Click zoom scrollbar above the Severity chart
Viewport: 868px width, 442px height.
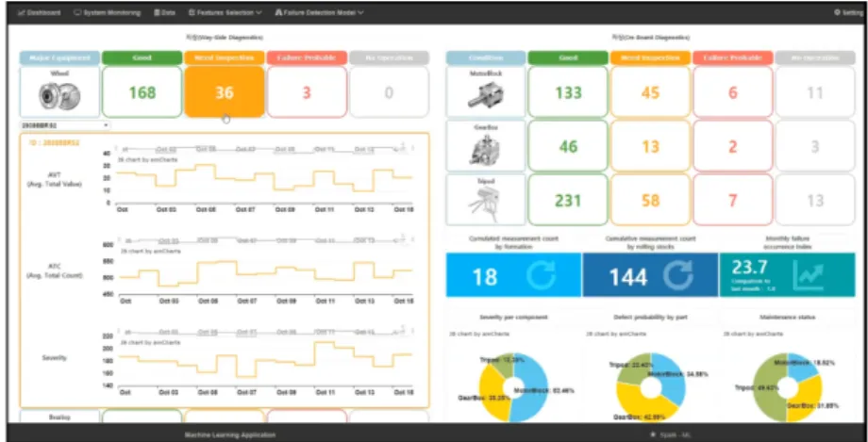pos(264,332)
